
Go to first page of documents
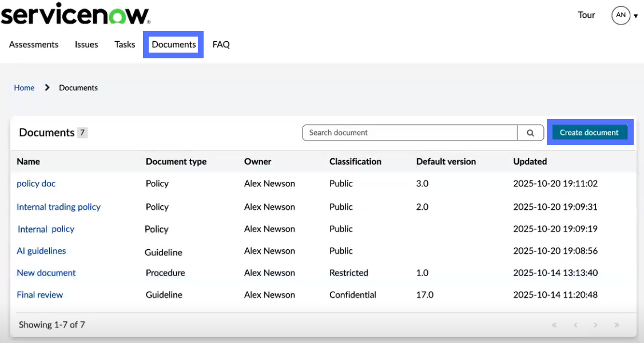tap(554, 325)
